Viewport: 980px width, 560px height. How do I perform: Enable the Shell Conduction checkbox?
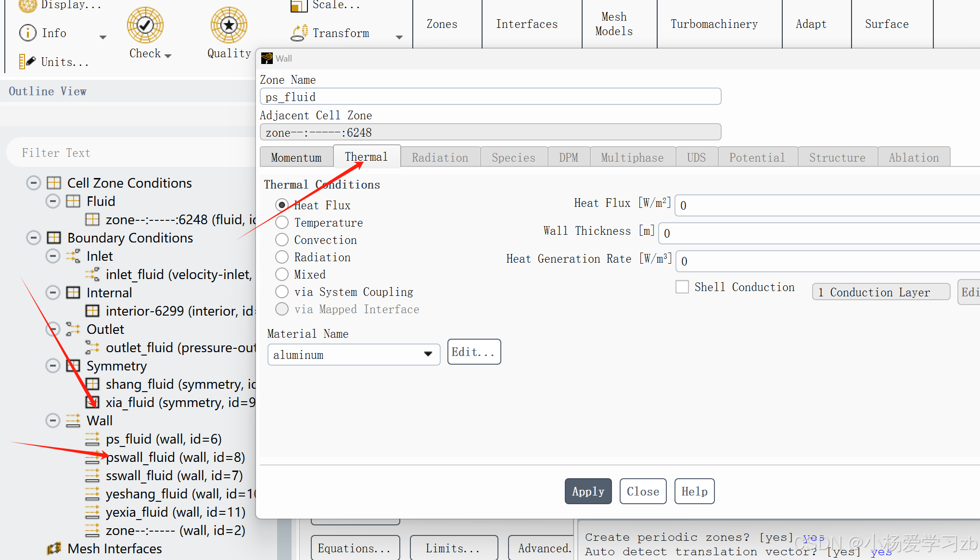[682, 287]
